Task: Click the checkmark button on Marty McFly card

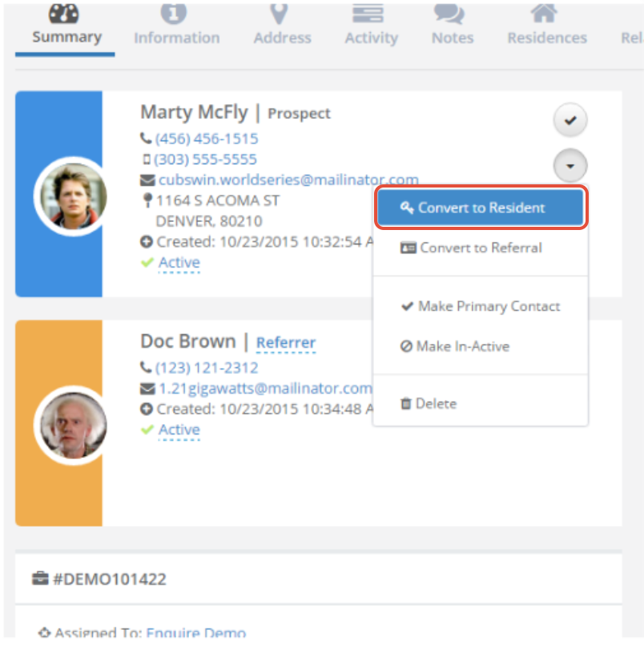Action: tap(570, 120)
